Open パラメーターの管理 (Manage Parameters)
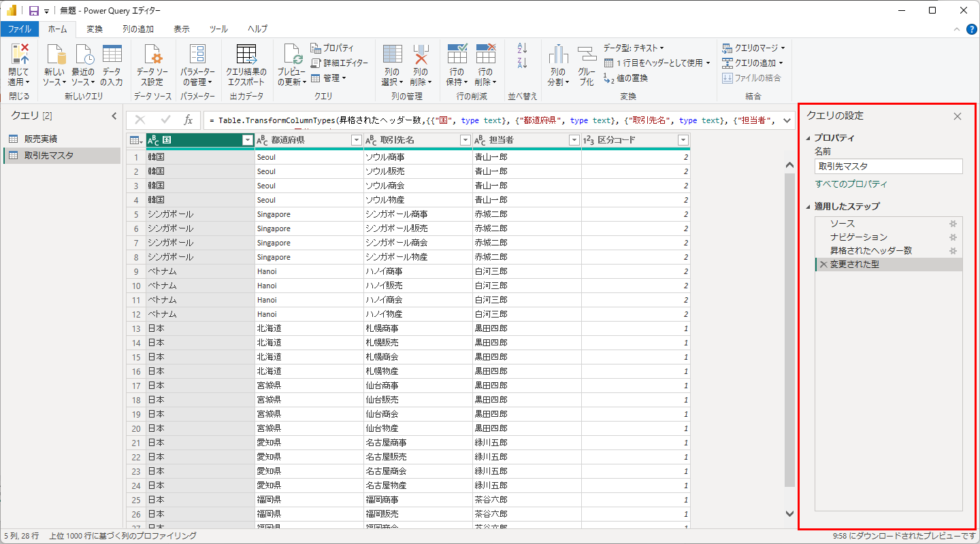Screen dimensions: 980x544 (x=197, y=65)
